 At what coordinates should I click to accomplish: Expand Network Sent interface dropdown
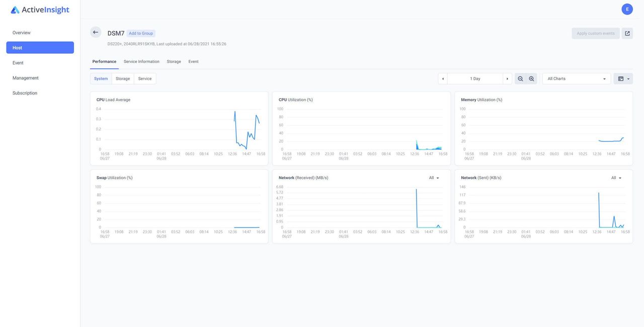616,178
